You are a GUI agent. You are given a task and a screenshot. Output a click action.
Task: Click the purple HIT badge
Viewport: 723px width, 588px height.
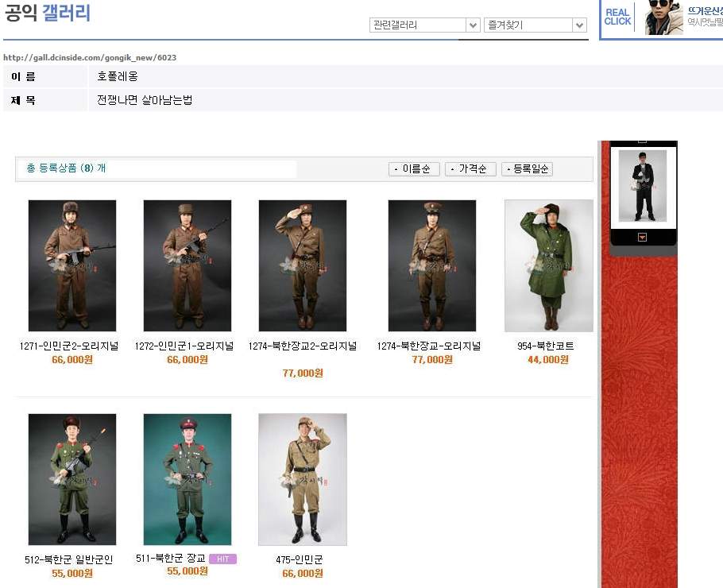(222, 559)
